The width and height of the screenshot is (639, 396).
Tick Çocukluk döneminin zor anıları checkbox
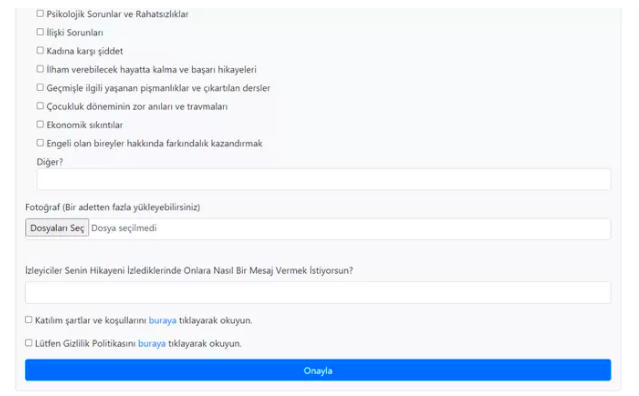(40, 106)
